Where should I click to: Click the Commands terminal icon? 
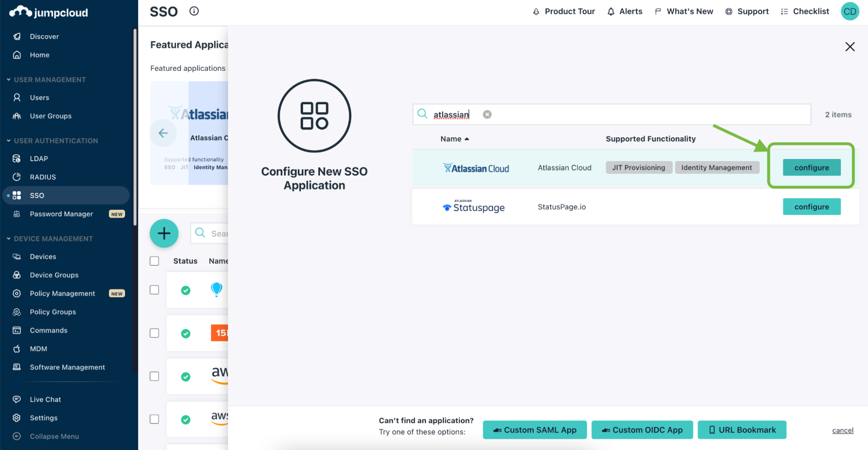pyautogui.click(x=17, y=330)
